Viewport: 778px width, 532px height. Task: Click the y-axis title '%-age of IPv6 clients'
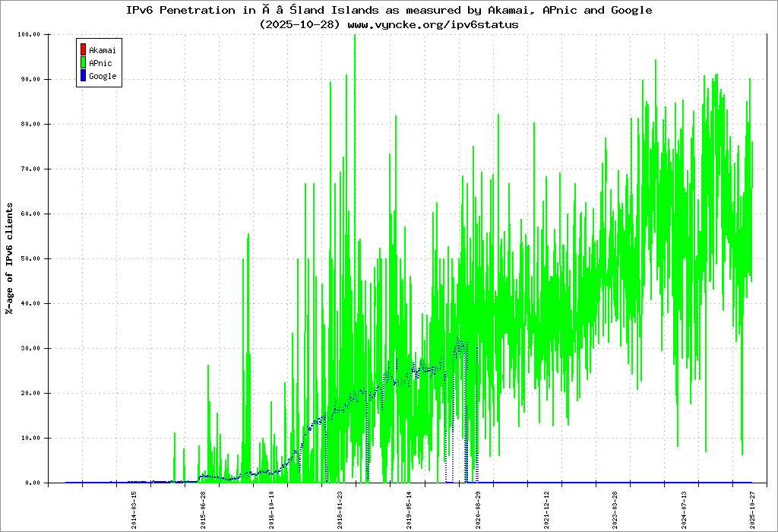(x=10, y=258)
